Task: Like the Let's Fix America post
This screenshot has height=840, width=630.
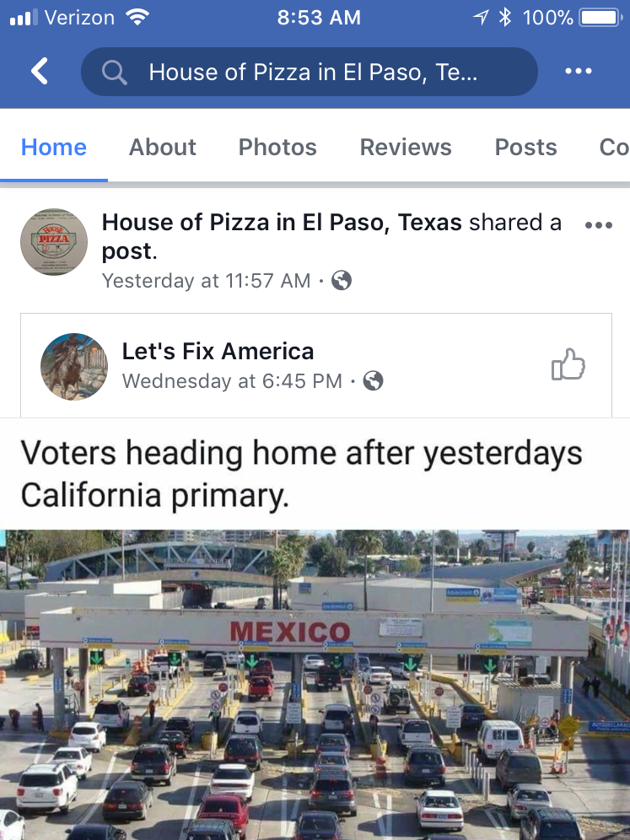Action: coord(568,365)
